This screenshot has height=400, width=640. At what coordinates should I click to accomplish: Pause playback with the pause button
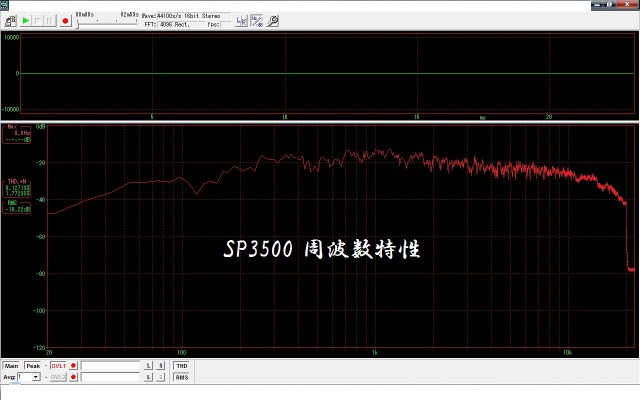click(50, 21)
